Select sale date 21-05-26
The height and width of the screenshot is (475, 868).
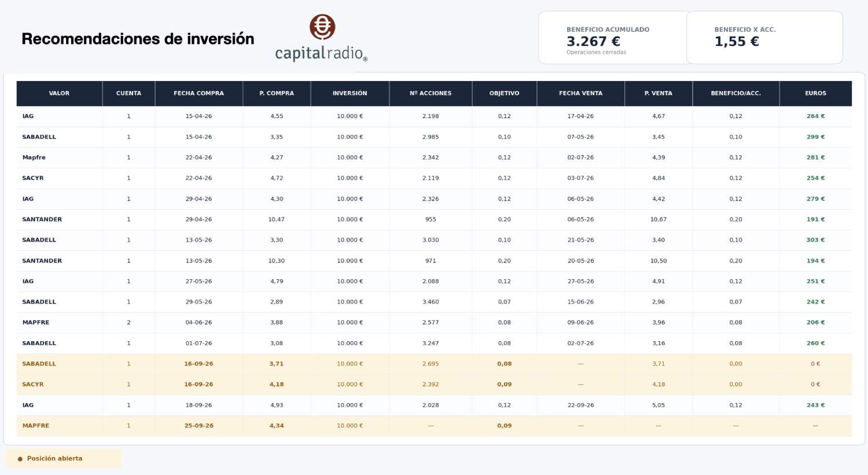coord(580,240)
